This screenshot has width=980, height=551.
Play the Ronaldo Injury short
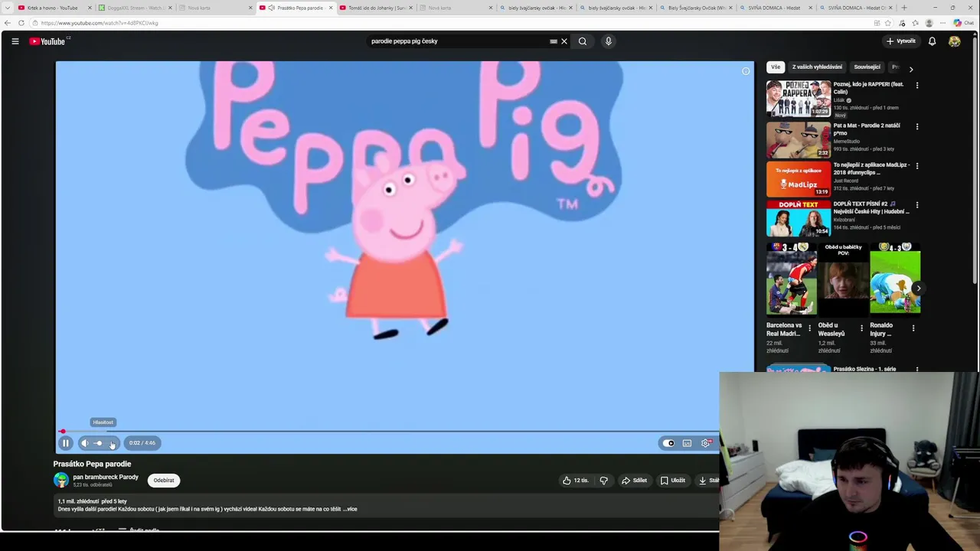click(895, 279)
